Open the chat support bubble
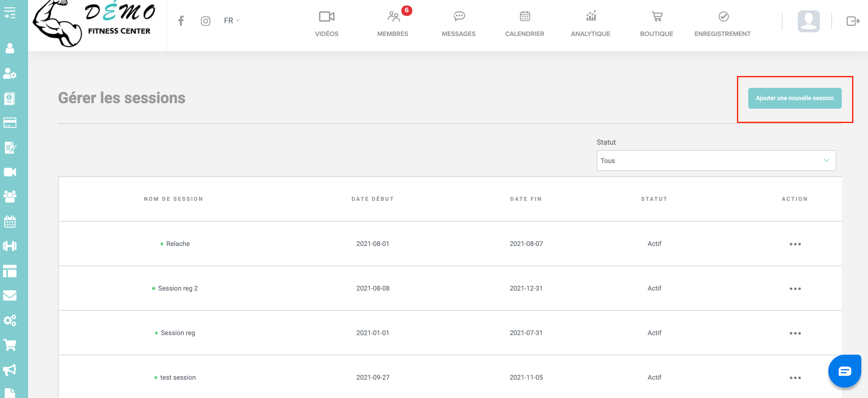The height and width of the screenshot is (398, 868). pyautogui.click(x=845, y=371)
